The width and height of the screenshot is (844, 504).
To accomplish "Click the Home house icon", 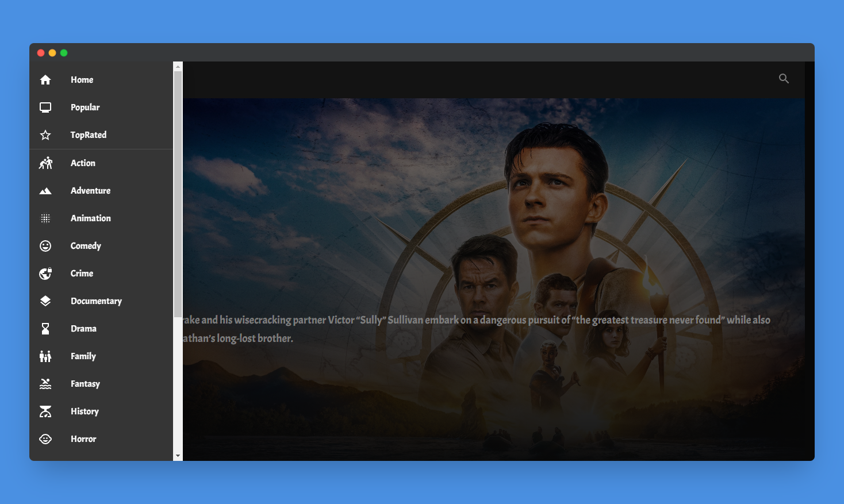I will (x=45, y=80).
